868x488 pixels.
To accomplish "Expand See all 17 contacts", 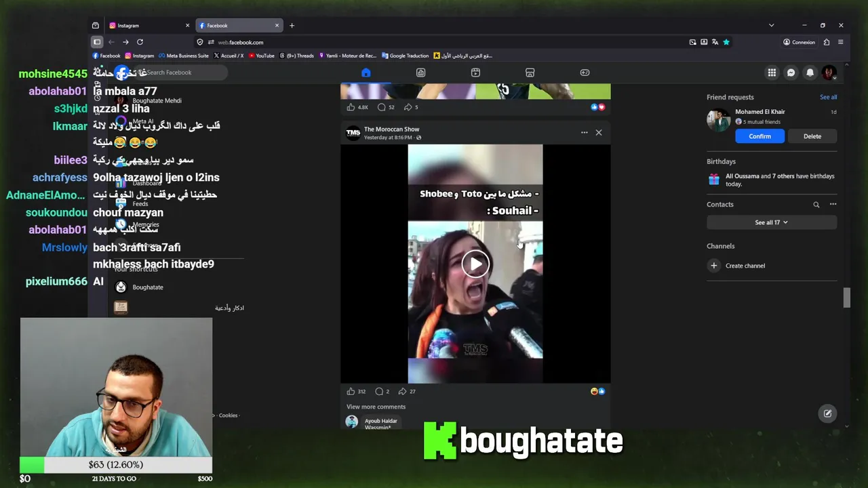I will coord(772,222).
